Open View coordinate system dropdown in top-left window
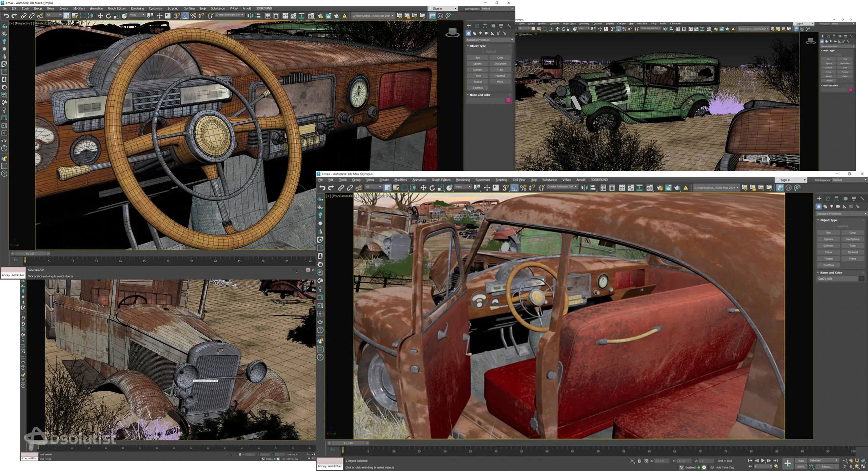Viewport: 868px width, 471px height. point(137,15)
